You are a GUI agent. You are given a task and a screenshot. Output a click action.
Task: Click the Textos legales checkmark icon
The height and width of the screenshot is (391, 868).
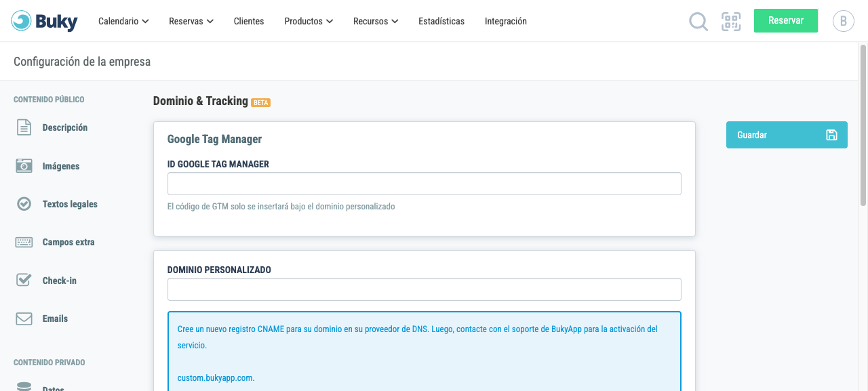click(x=24, y=204)
